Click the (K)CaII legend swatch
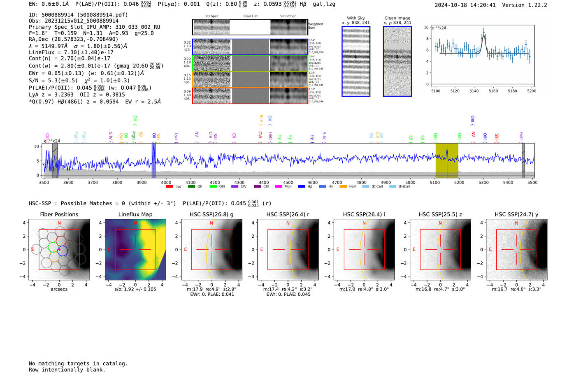The image size is (576, 392). (365, 187)
